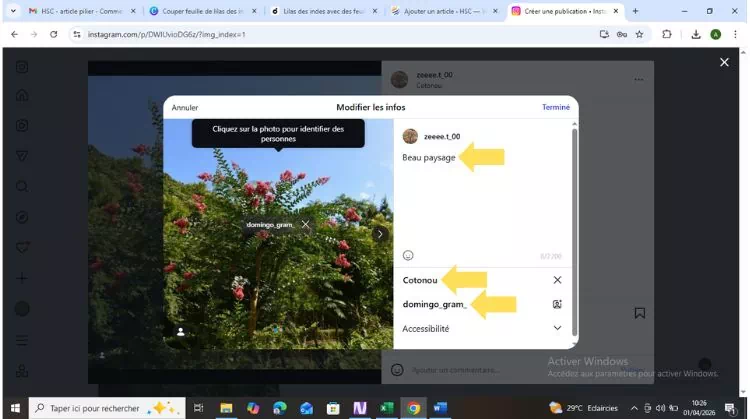Open Chrome profile avatar A

pos(716,34)
